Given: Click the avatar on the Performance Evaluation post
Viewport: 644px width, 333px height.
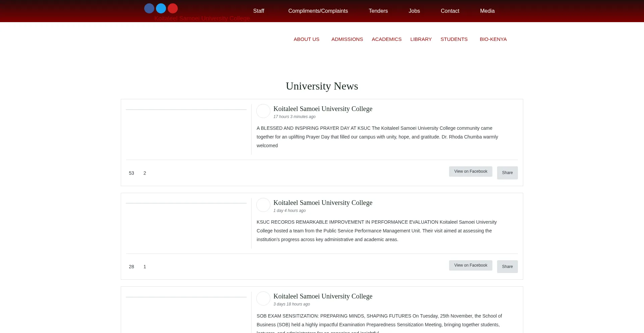Looking at the screenshot, I should coord(263,205).
